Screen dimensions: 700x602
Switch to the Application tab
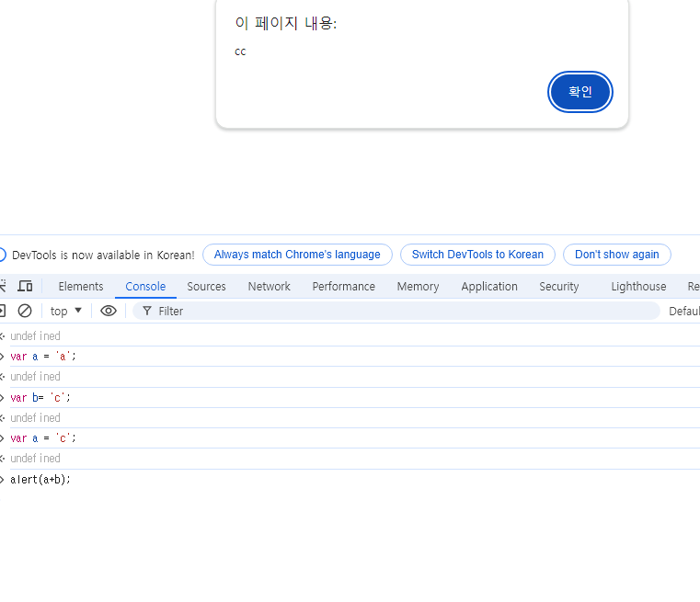(489, 286)
